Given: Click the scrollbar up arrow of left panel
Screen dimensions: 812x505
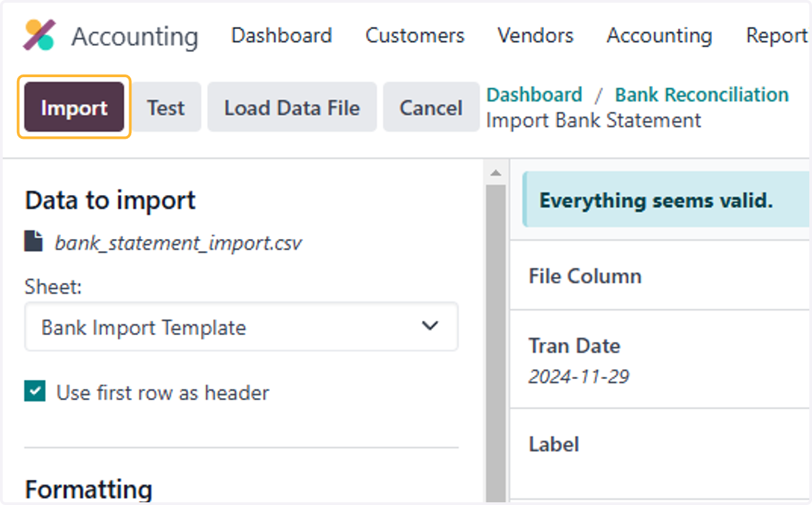Looking at the screenshot, I should [x=496, y=173].
